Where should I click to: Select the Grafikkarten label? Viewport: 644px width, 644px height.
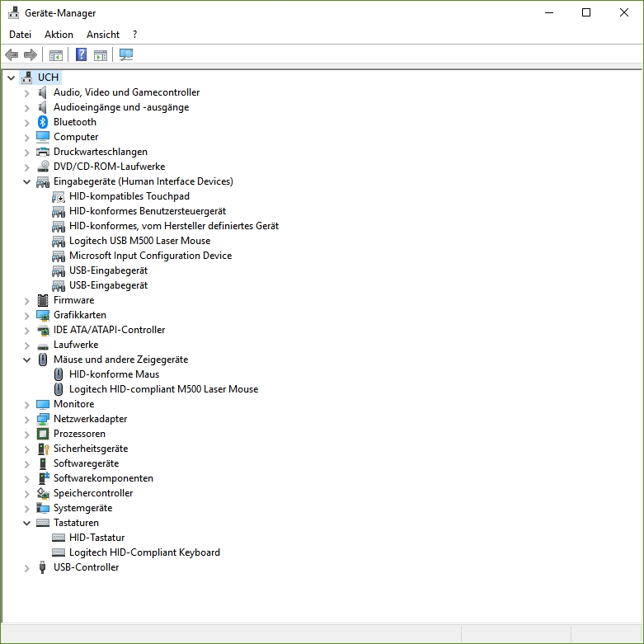tap(80, 315)
